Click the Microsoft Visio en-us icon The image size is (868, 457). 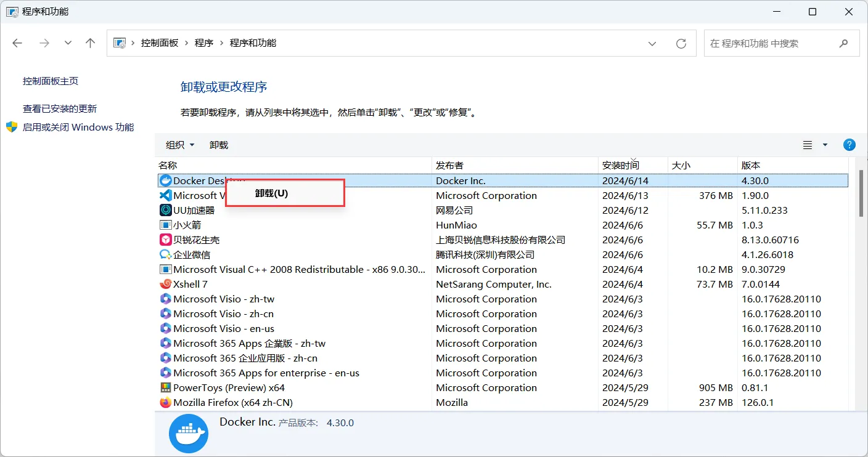click(x=165, y=328)
